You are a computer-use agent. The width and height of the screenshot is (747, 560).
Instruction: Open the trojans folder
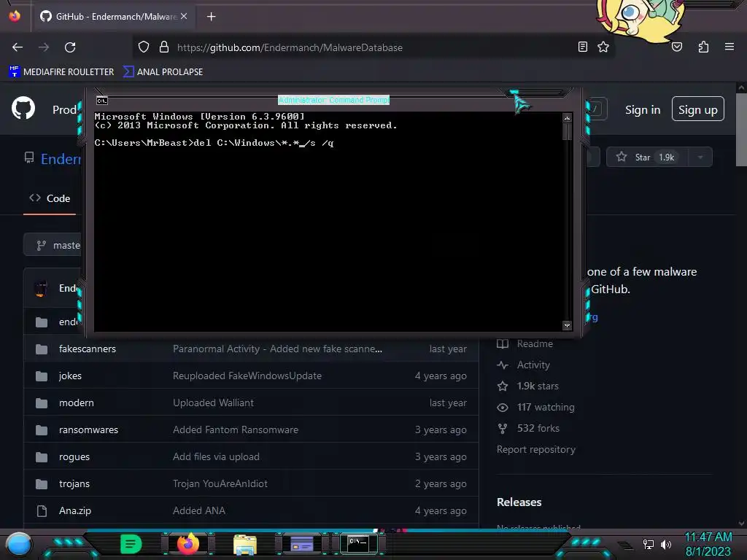click(74, 484)
